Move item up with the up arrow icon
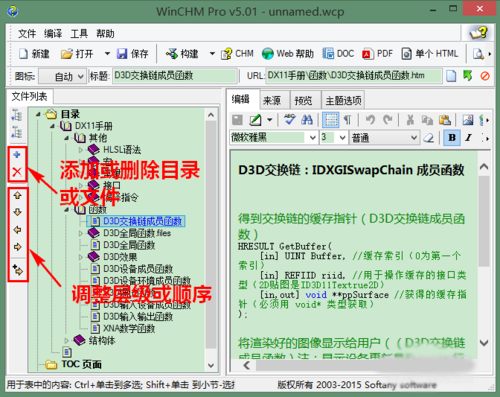 coord(17,195)
